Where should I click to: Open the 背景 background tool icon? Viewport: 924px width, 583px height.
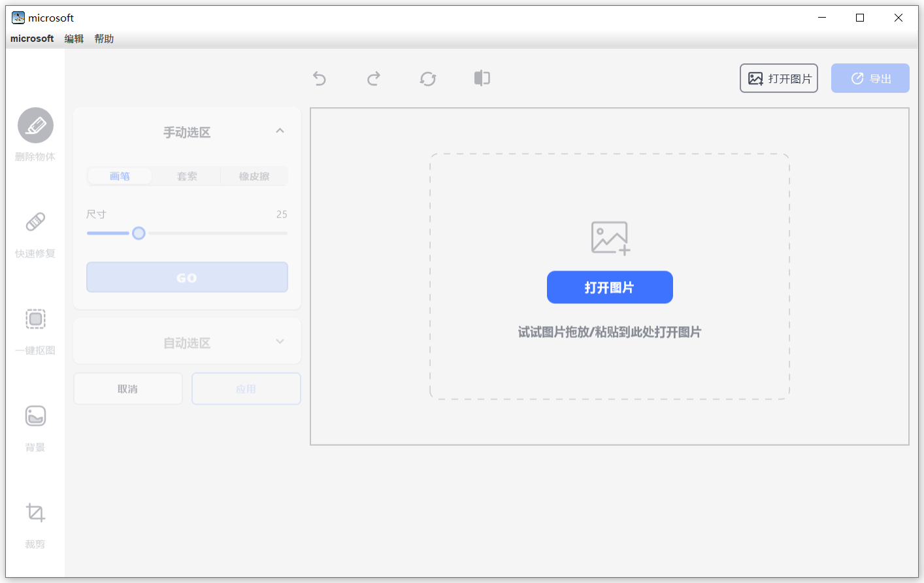click(x=35, y=416)
